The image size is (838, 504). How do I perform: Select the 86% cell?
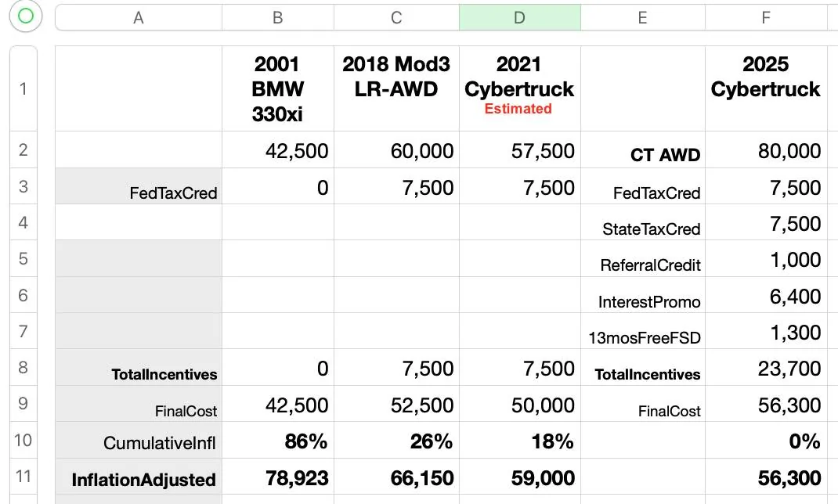pyautogui.click(x=278, y=440)
